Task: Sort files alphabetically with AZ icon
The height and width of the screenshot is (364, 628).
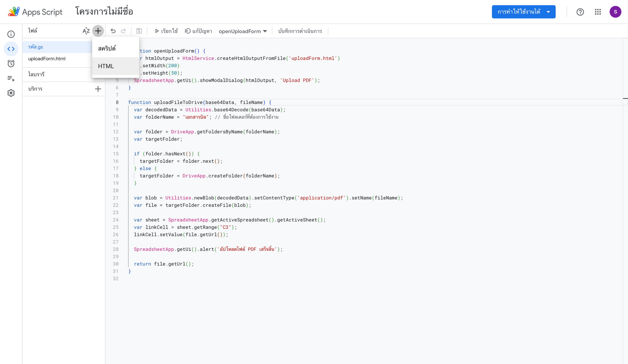Action: click(x=86, y=31)
